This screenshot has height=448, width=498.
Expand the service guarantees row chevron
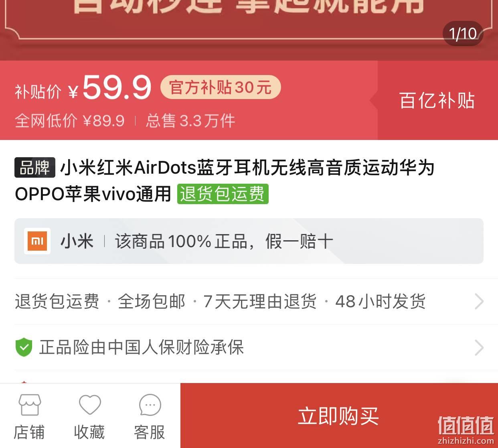coord(479,302)
